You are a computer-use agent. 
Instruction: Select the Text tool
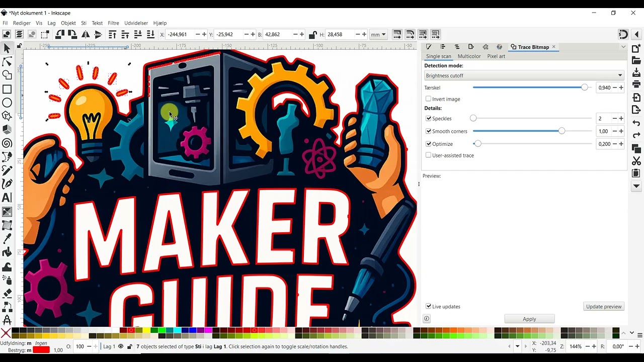(7, 198)
